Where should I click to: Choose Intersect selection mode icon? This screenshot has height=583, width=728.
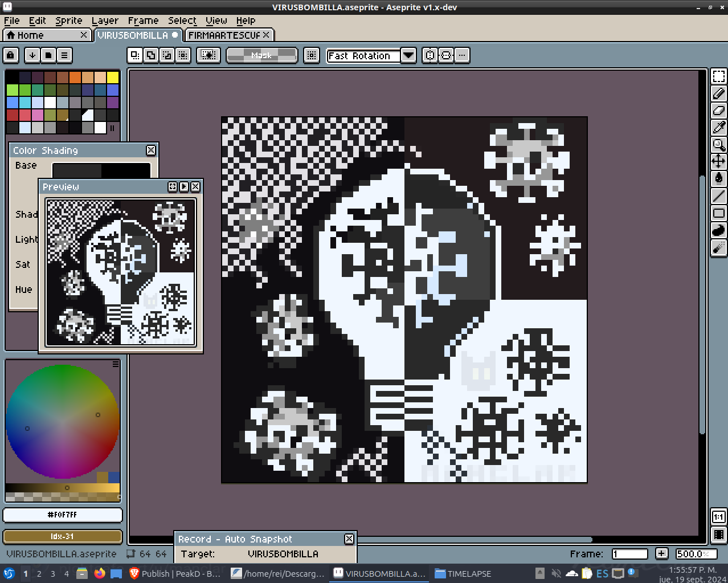pyautogui.click(x=182, y=55)
